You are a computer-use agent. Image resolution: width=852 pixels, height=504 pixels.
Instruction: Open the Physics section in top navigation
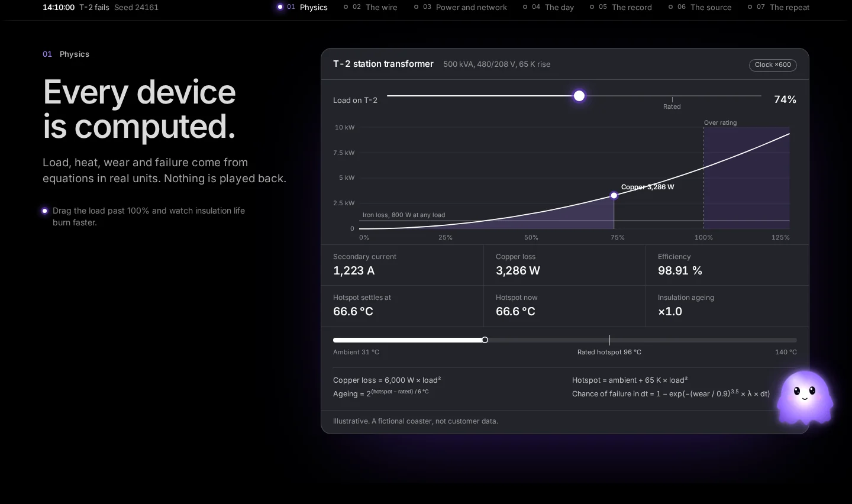point(302,7)
